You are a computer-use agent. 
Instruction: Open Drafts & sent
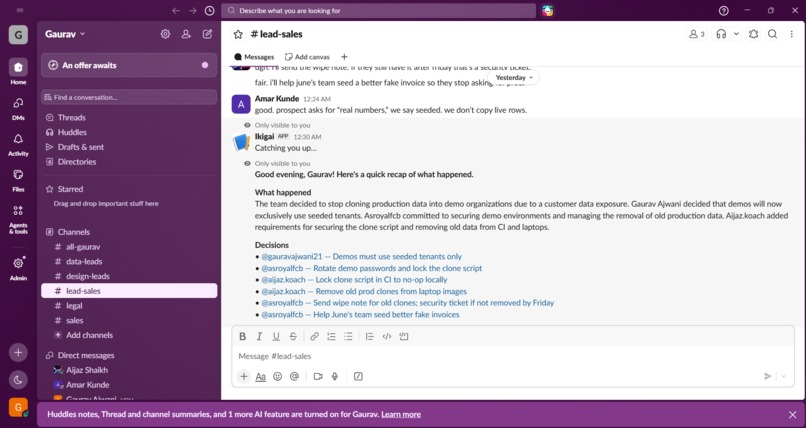[x=81, y=147]
